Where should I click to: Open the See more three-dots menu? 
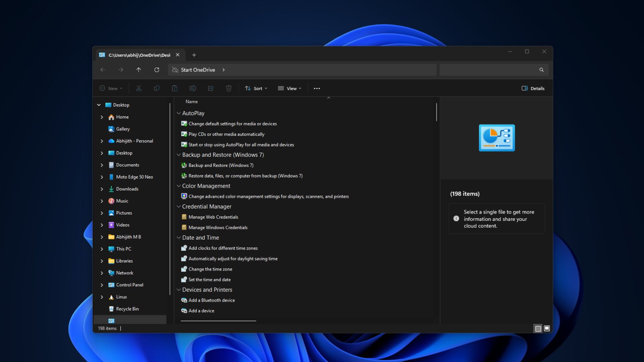click(317, 88)
